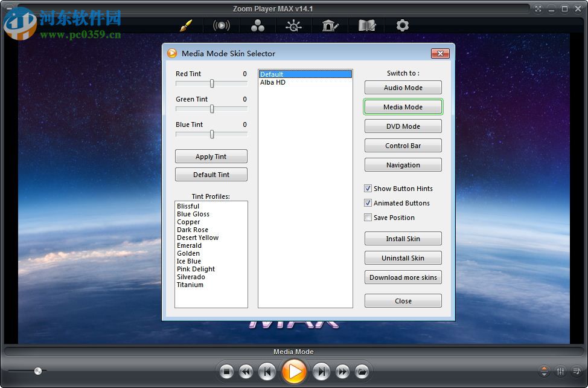The width and height of the screenshot is (588, 388).
Task: Select Desert Yellow from Tint Profiles
Action: (x=197, y=238)
